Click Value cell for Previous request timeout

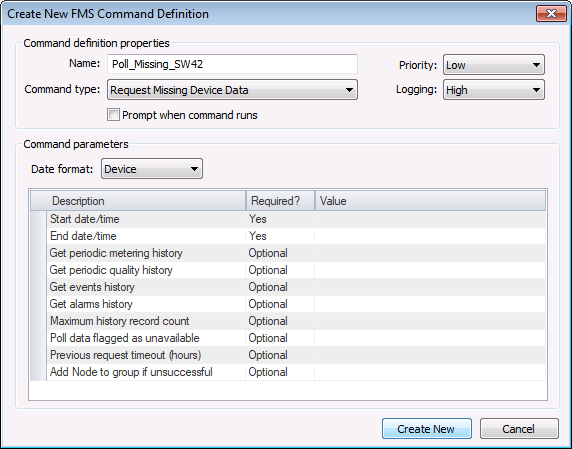tap(430, 355)
